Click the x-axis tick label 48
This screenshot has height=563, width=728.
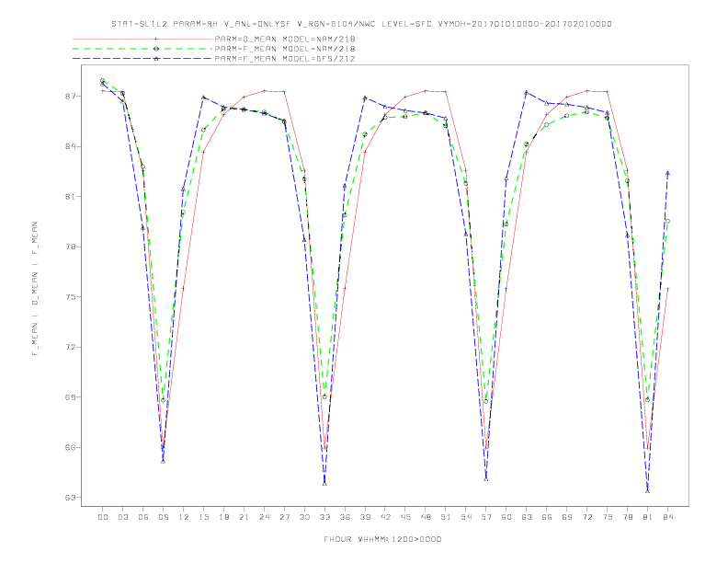[426, 517]
